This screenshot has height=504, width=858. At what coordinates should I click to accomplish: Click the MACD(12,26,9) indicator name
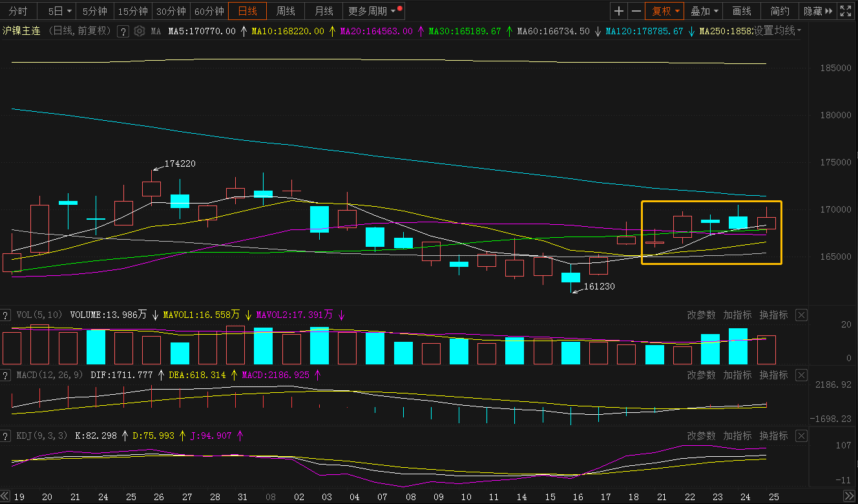click(x=50, y=375)
